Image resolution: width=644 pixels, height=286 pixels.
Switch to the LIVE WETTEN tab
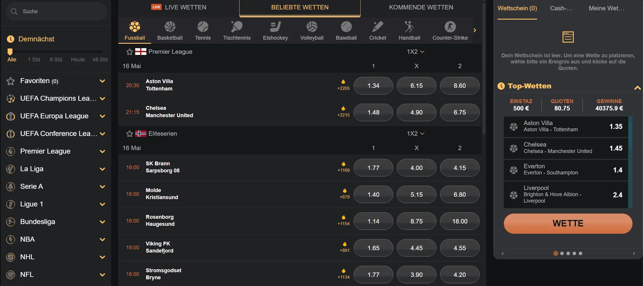pos(179,7)
